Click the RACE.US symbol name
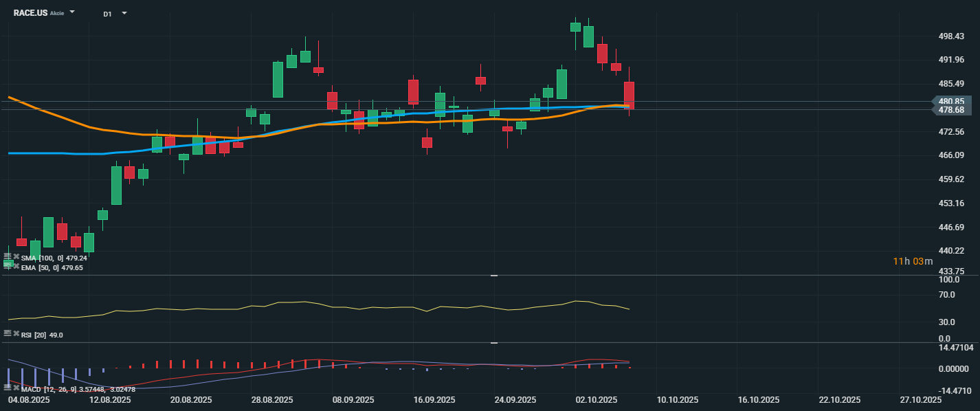980x411 pixels. coord(30,12)
